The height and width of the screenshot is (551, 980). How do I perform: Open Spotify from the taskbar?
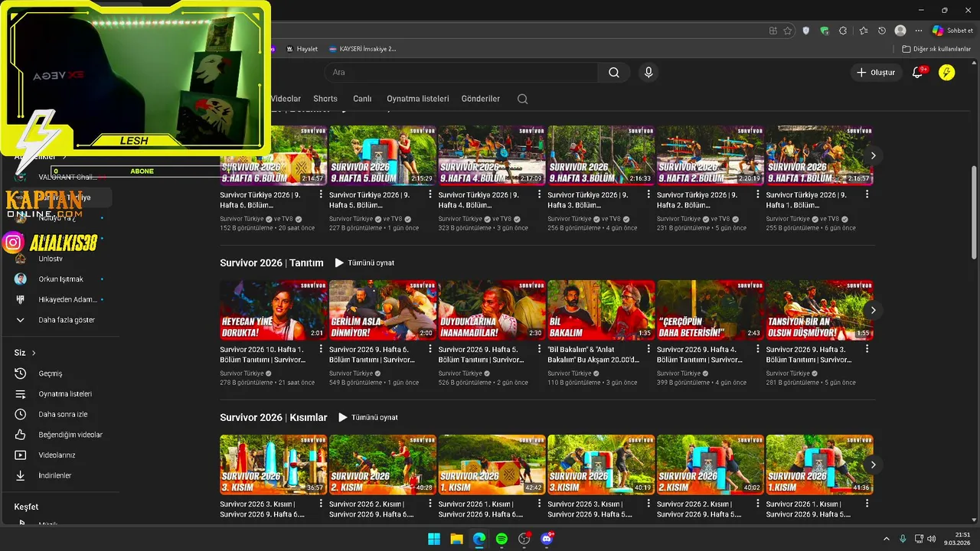[501, 539]
